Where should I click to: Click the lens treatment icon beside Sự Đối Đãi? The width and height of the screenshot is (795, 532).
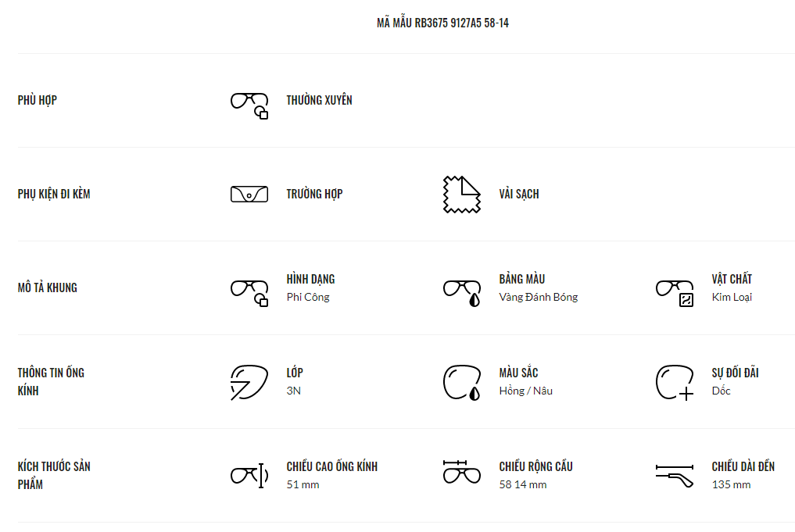coord(675,382)
